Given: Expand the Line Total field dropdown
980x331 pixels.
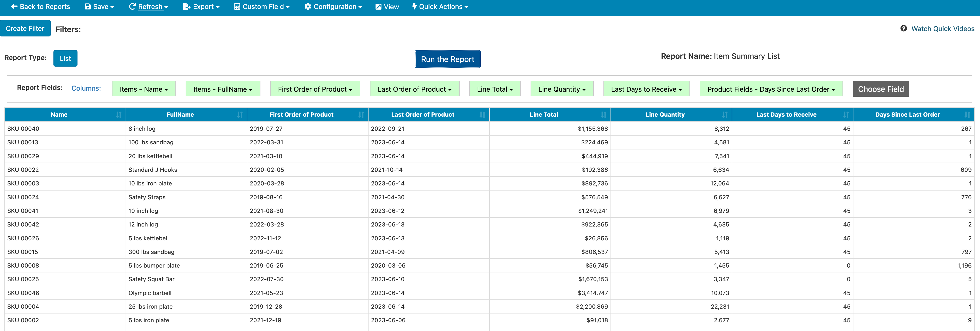Looking at the screenshot, I should tap(495, 89).
